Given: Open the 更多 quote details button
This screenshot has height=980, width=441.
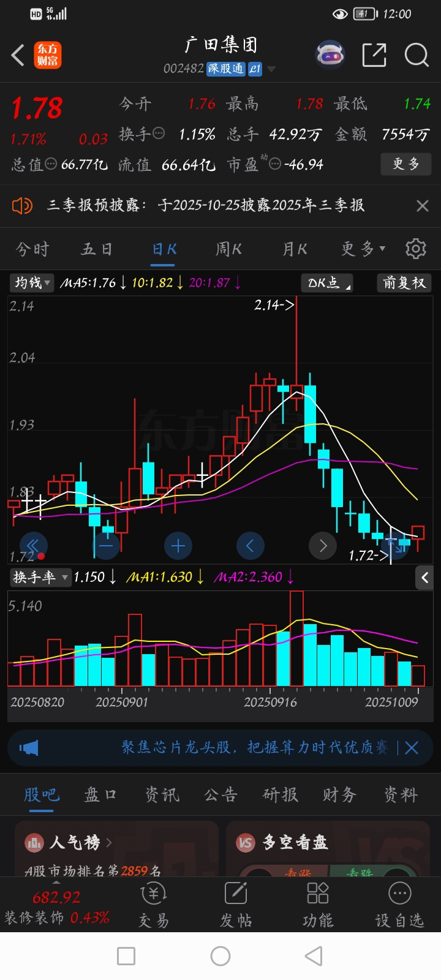Looking at the screenshot, I should point(406,164).
